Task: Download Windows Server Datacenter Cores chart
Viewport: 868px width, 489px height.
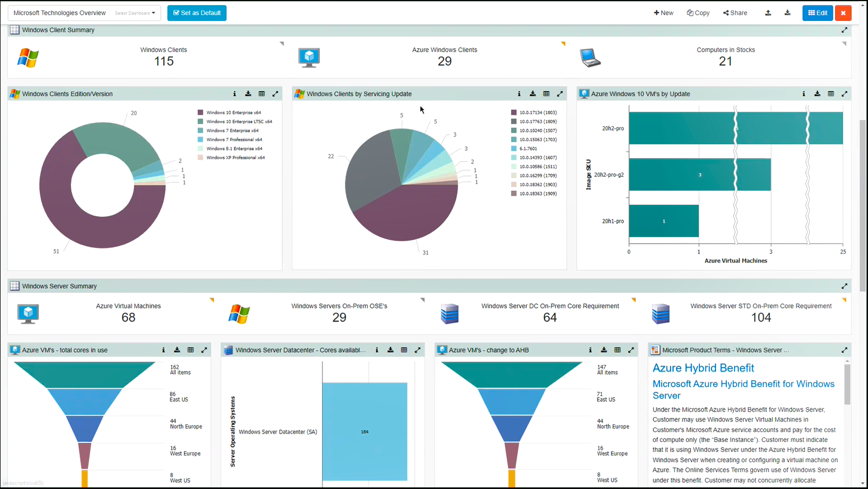Action: point(391,350)
